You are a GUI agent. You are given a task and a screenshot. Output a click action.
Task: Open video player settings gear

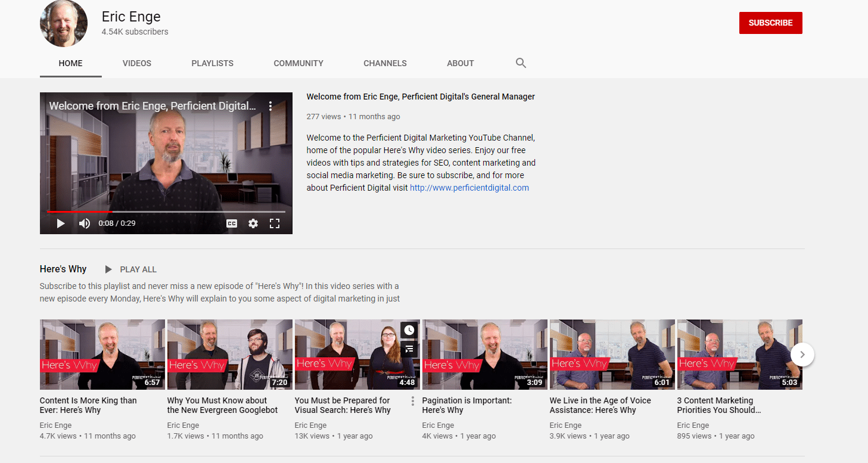tap(253, 223)
